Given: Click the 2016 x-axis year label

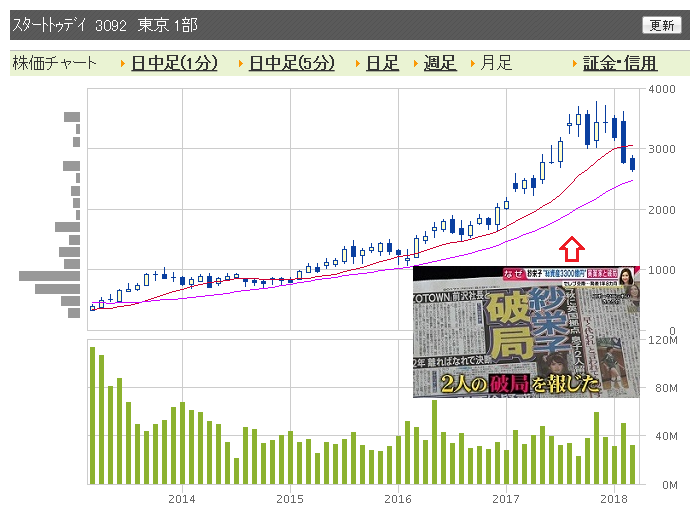Looking at the screenshot, I should [398, 499].
